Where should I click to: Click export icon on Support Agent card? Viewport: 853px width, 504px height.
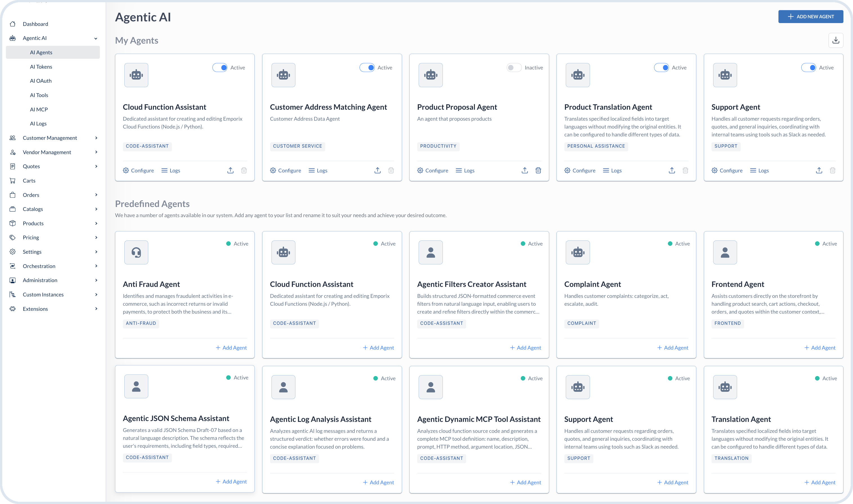click(819, 170)
